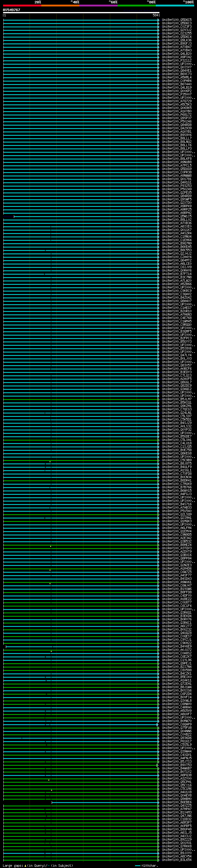
Task: Select hit label UniRef100_B8DR41
Action: (177, 481)
